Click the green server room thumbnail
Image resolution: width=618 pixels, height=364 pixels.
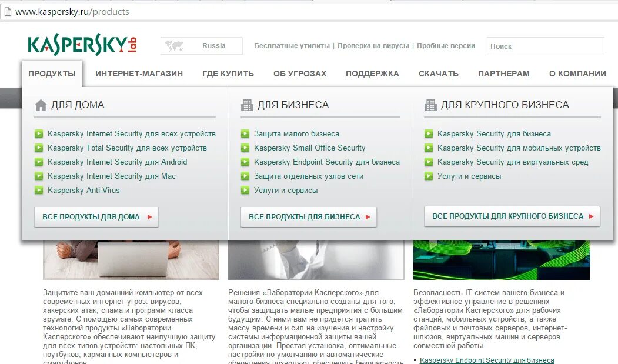[x=502, y=260]
